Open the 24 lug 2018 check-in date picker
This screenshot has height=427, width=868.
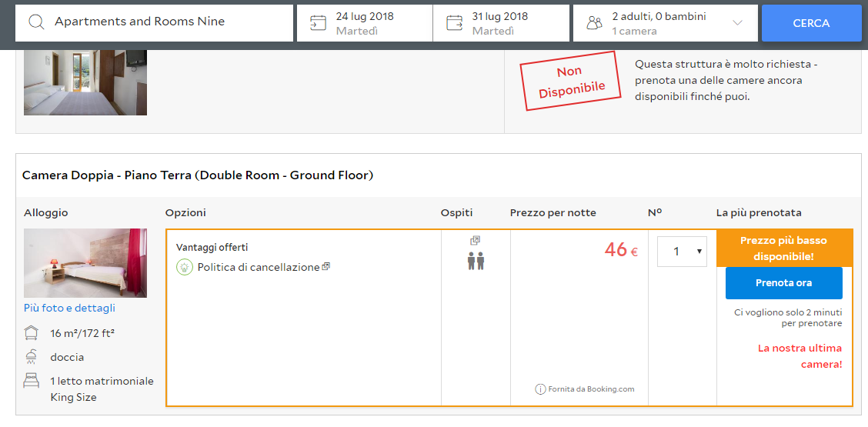[x=365, y=23]
